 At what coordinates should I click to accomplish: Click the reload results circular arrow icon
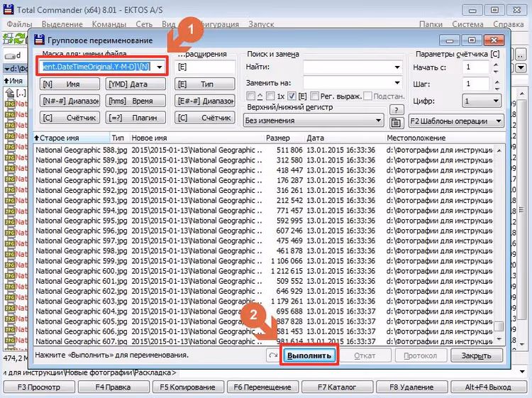click(273, 355)
